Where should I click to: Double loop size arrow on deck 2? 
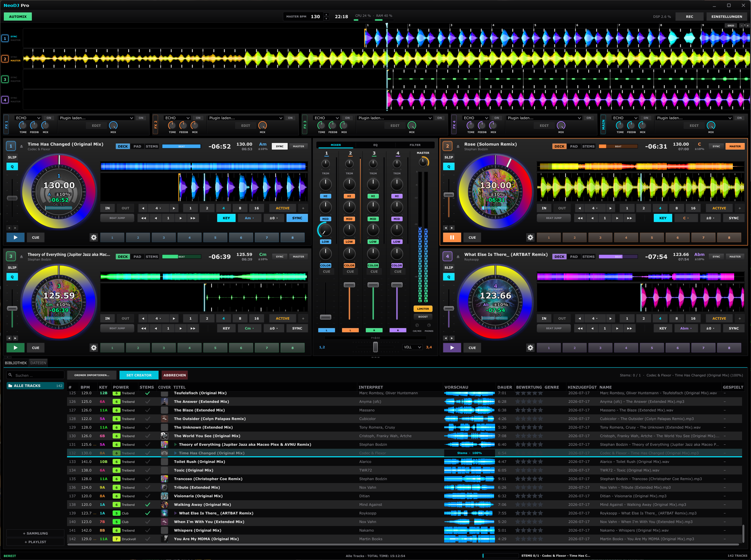pyautogui.click(x=611, y=208)
